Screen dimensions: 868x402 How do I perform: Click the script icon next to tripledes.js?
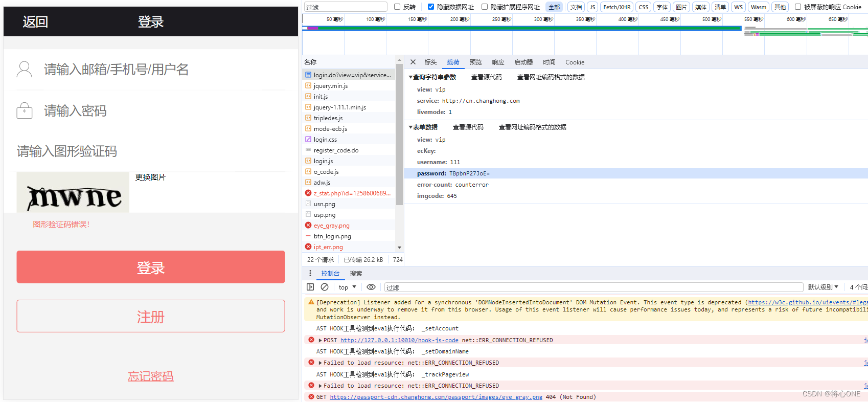point(308,118)
